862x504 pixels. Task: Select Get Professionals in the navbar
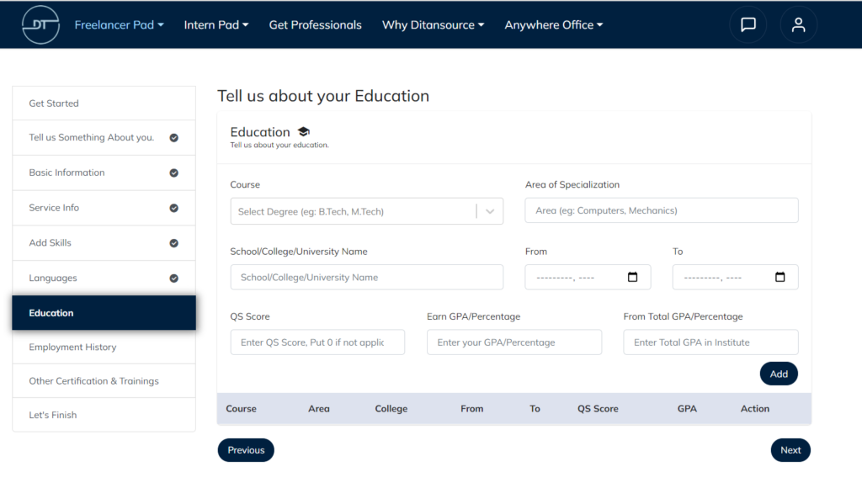coord(315,24)
